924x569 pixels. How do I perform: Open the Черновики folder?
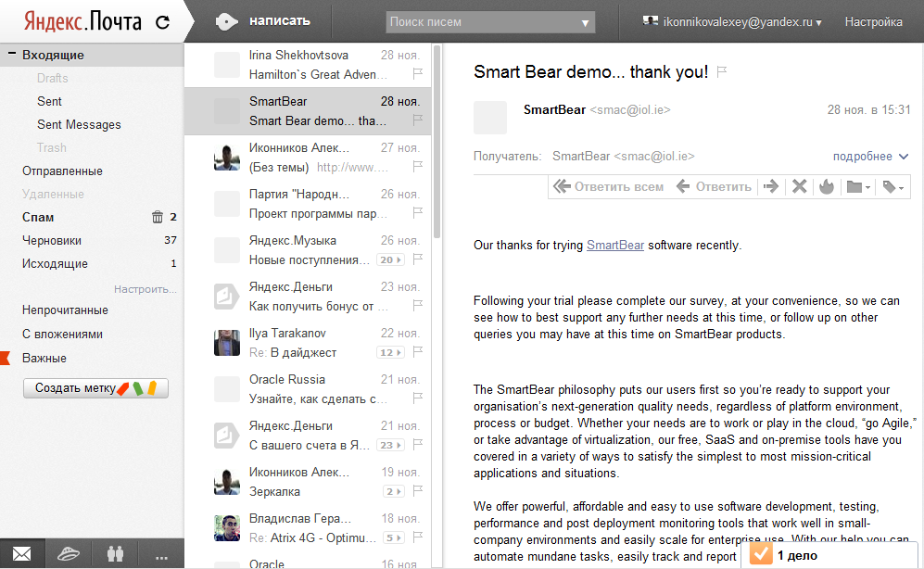click(x=52, y=240)
